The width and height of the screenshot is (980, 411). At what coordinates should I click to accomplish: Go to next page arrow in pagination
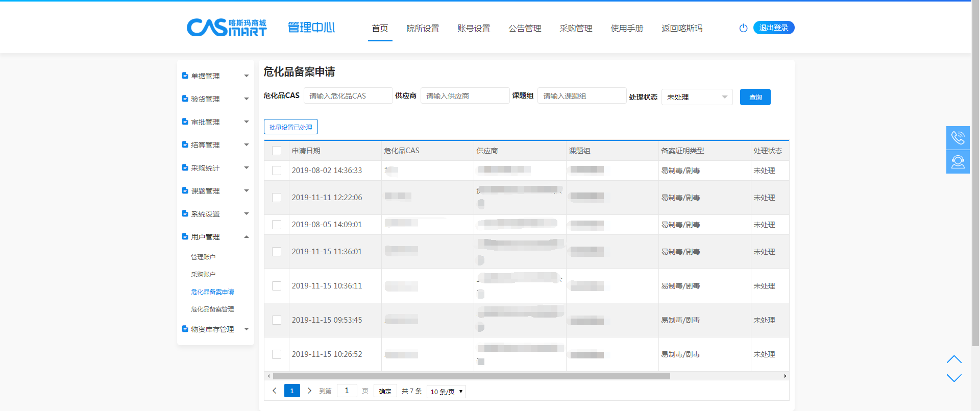click(x=309, y=391)
